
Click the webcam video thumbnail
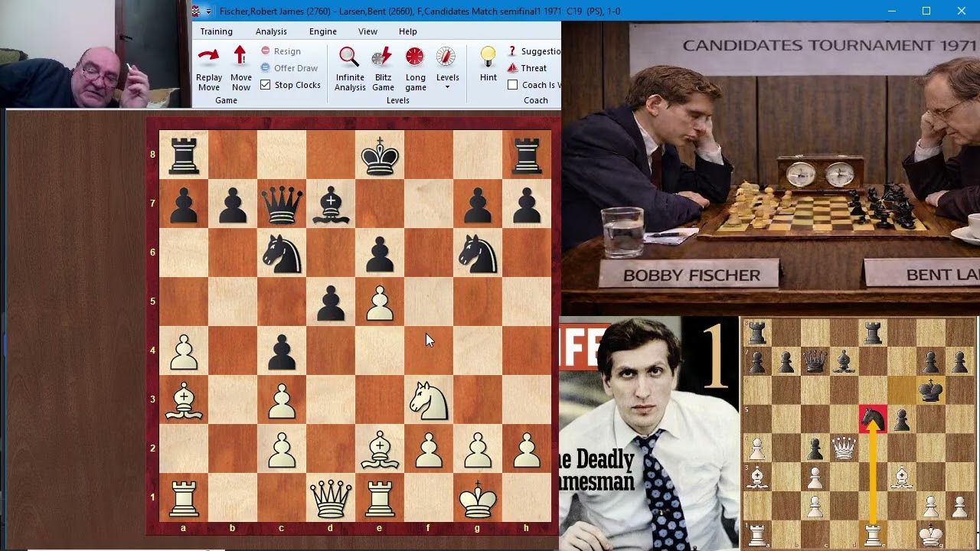coord(95,54)
